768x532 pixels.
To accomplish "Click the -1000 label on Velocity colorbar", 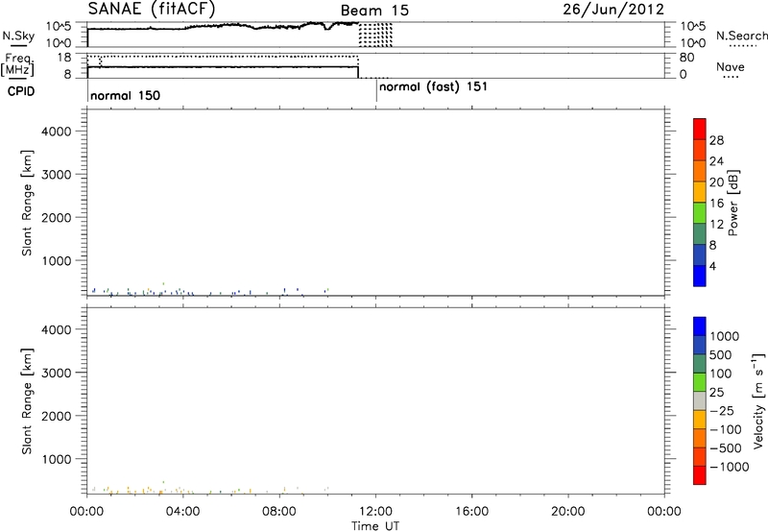I will [729, 467].
